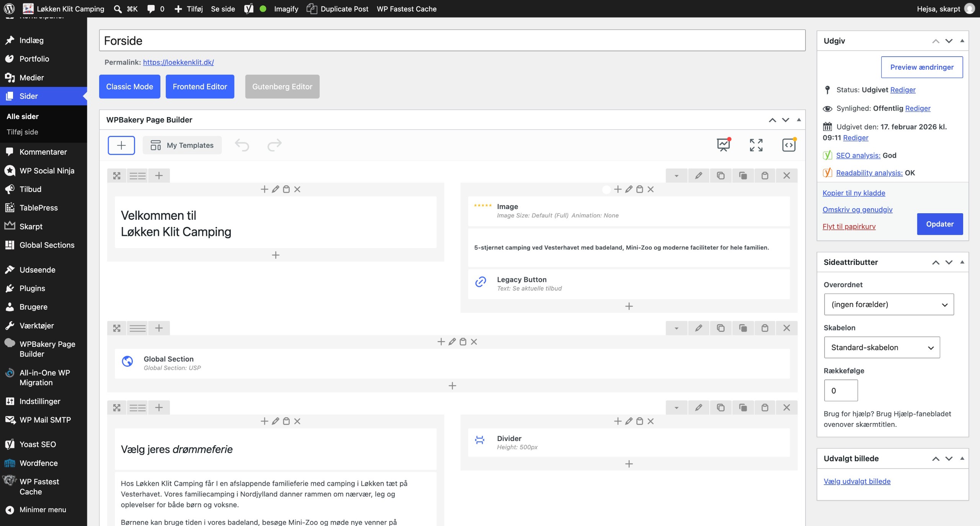
Task: Open the Plugins menu in sidebar
Action: [x=32, y=288]
